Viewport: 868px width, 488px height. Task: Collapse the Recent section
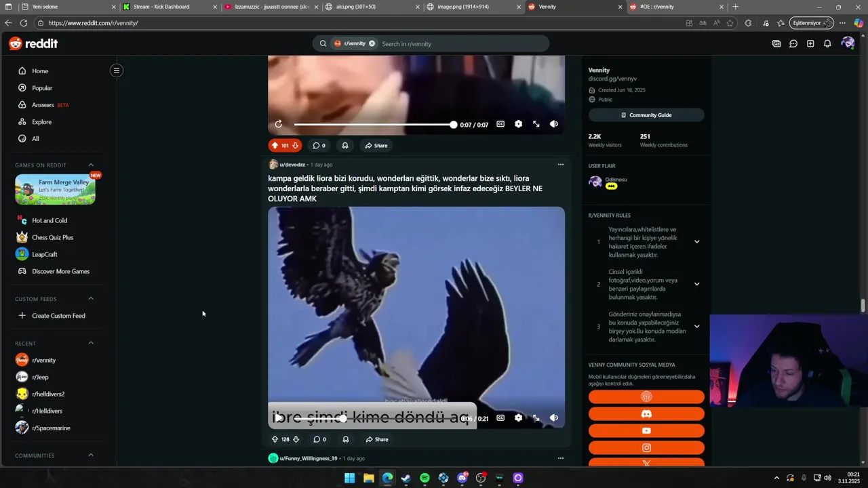point(91,343)
